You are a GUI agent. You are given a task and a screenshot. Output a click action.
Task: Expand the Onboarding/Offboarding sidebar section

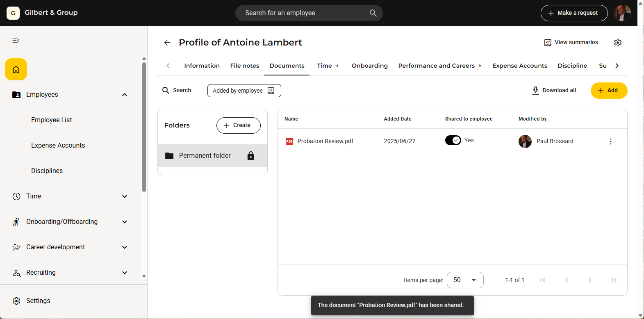[x=125, y=222]
